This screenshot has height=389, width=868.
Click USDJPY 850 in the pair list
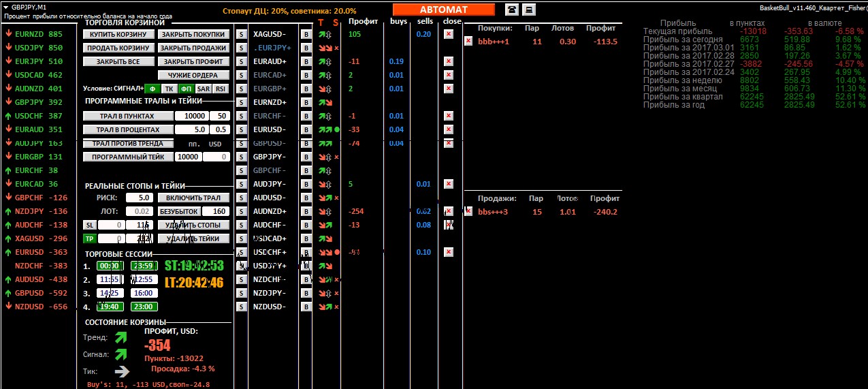click(33, 48)
